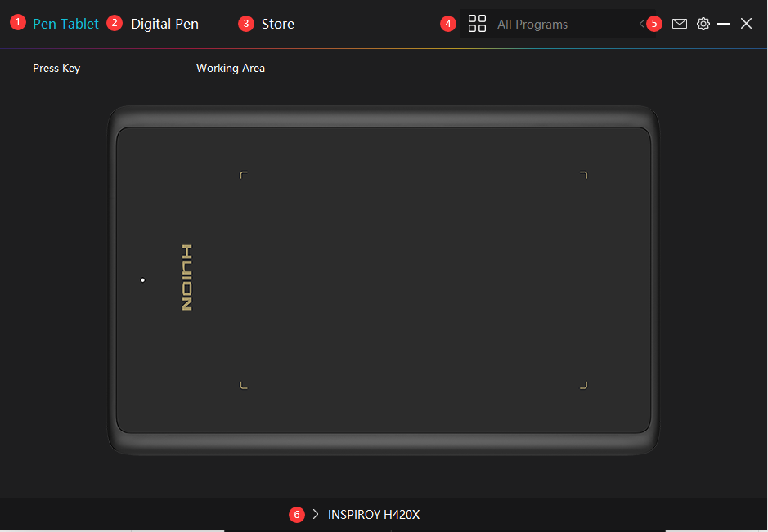Select the Working Area sub-tab
This screenshot has width=768, height=532.
pos(231,68)
